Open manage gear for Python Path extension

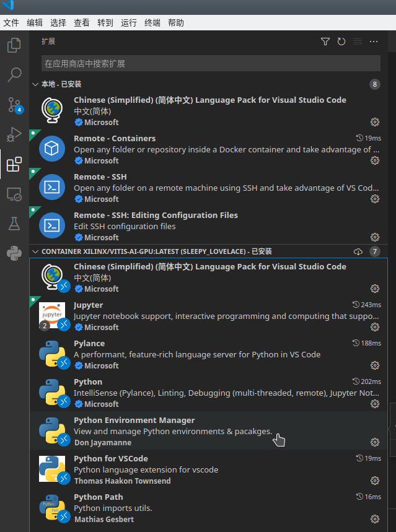374,518
